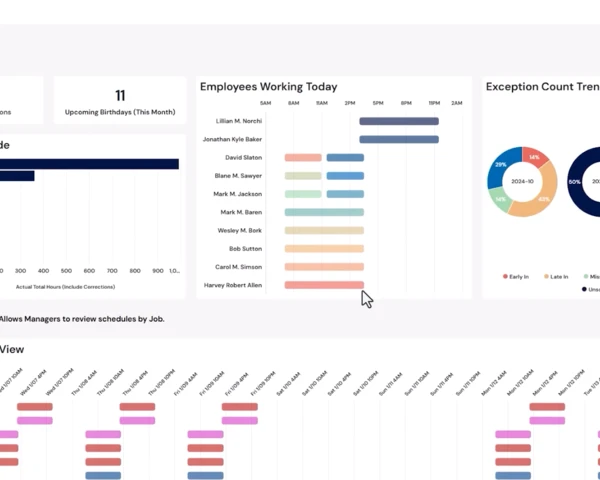Image resolution: width=600 pixels, height=480 pixels.
Task: Click the 5AM time axis label
Action: coord(266,103)
